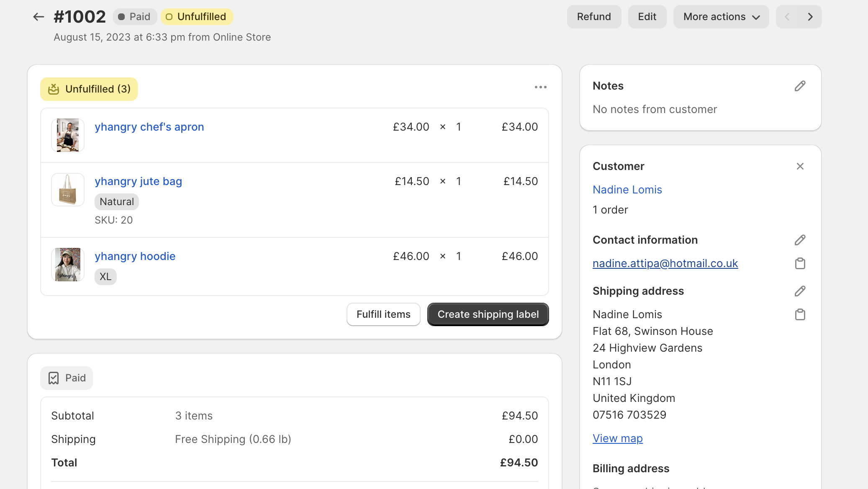Edit the Shipping address with pencil icon
The width and height of the screenshot is (868, 489).
[800, 291]
